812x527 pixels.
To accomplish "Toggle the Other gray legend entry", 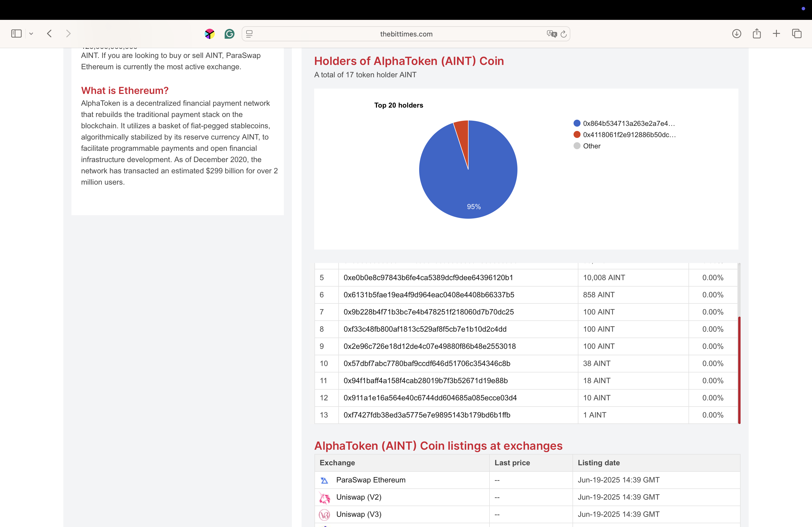I will pyautogui.click(x=587, y=146).
